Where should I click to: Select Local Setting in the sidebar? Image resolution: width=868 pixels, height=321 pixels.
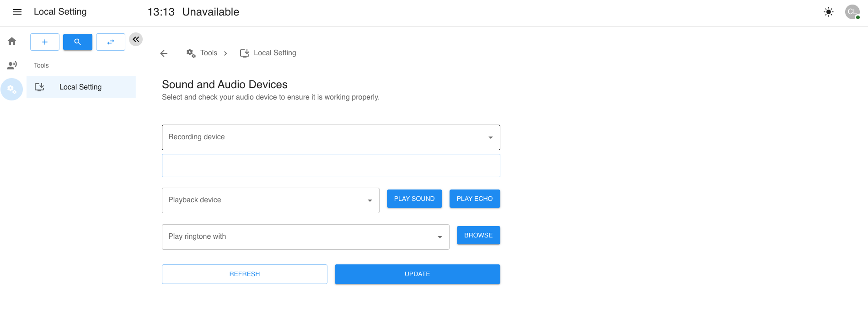tap(80, 87)
